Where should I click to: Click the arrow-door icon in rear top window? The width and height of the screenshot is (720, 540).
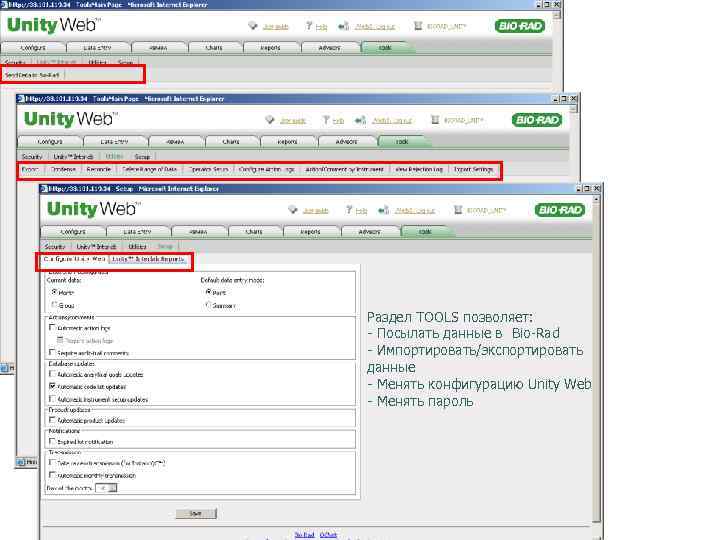343,26
